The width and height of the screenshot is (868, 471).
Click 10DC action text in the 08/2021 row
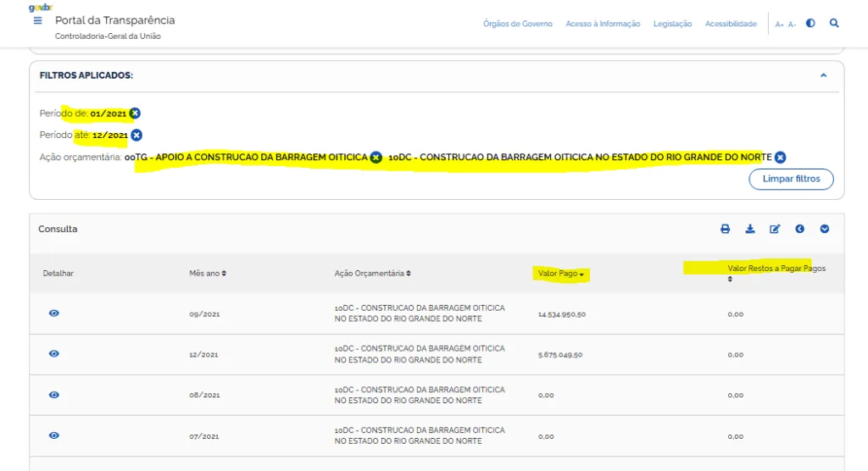420,395
